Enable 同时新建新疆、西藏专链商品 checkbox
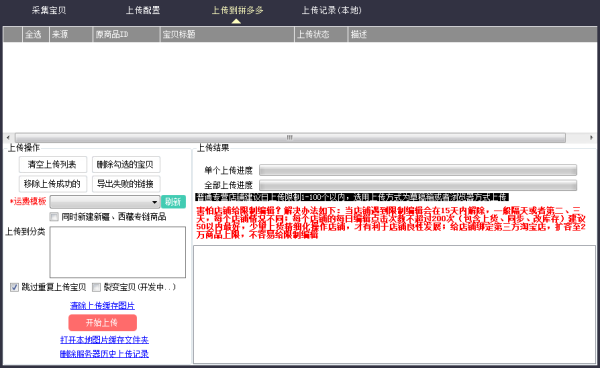The width and height of the screenshot is (600, 368). 54,217
